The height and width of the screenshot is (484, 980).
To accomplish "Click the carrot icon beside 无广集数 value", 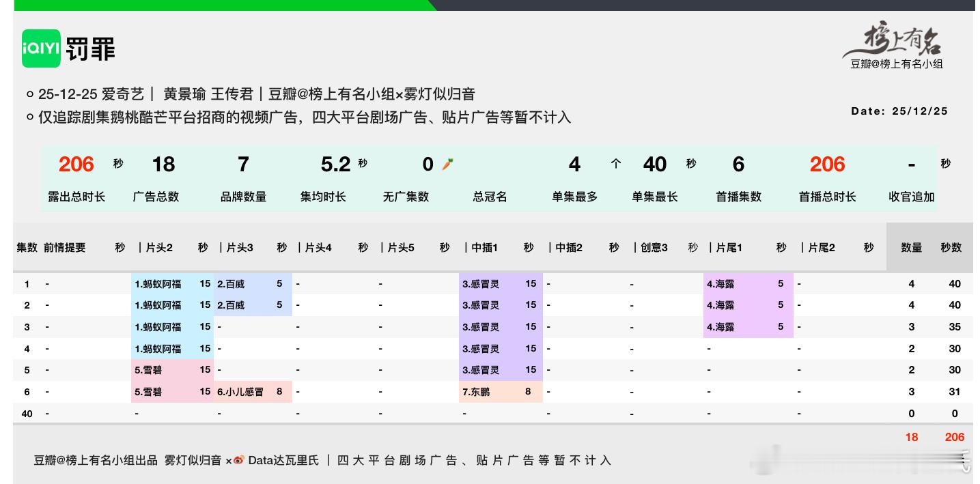I will (447, 164).
